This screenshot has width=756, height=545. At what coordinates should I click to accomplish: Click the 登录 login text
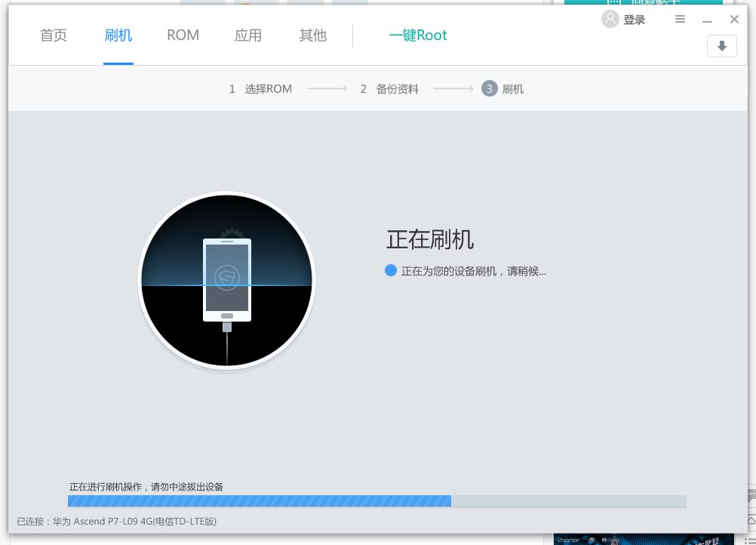(x=635, y=20)
